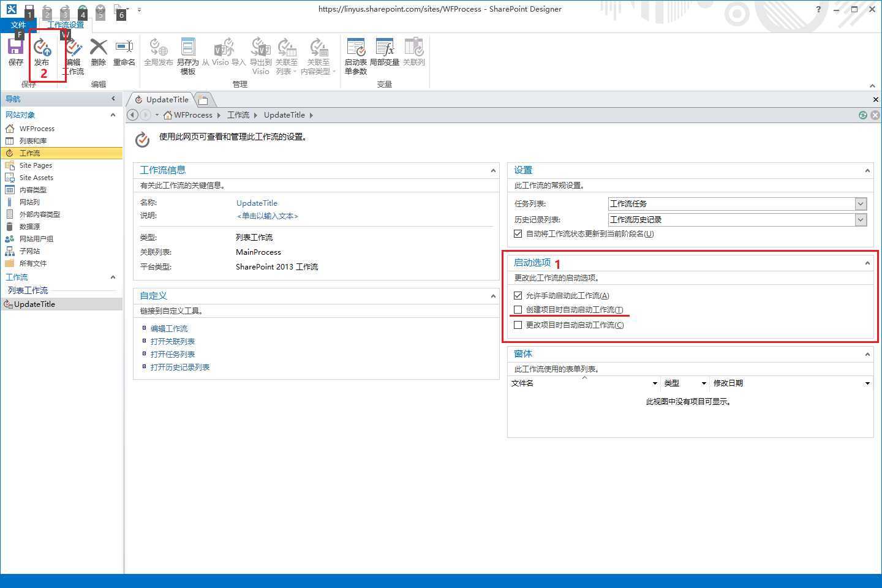882x588 pixels.
Task: Click the WFProcess home icon in breadcrumb
Action: tap(168, 115)
